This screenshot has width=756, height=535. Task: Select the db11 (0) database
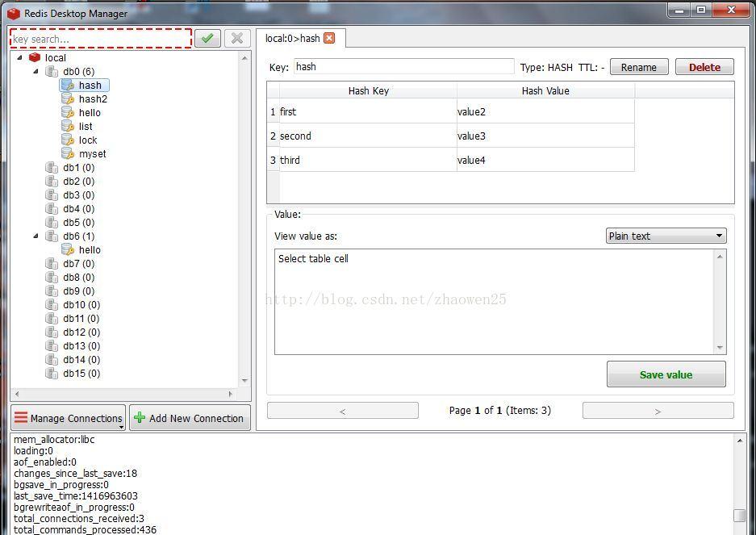pyautogui.click(x=81, y=319)
